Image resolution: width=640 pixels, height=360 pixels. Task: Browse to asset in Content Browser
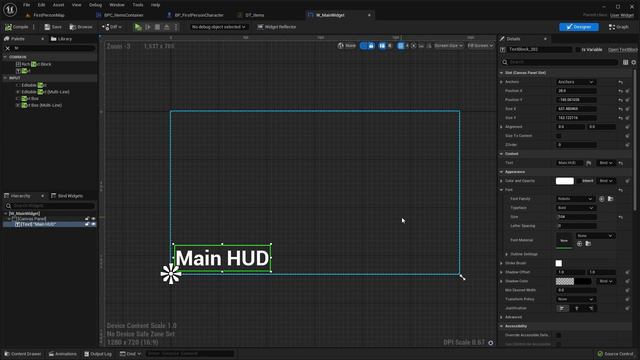[81, 27]
